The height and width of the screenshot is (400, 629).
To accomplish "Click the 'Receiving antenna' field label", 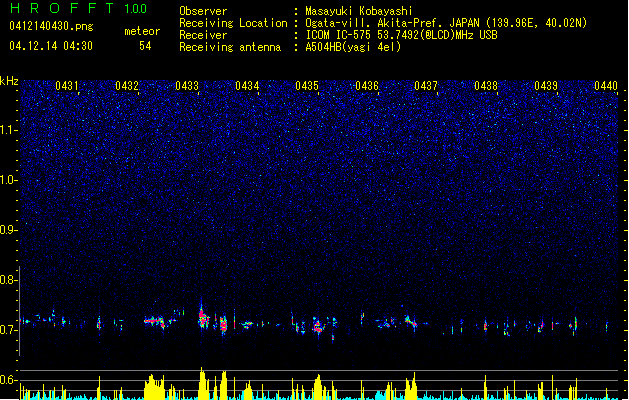I will [x=230, y=47].
